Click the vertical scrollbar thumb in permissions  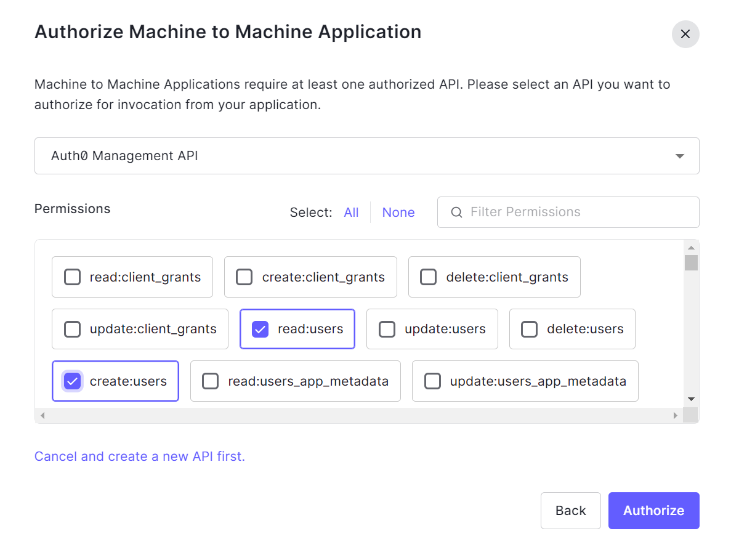click(x=691, y=262)
